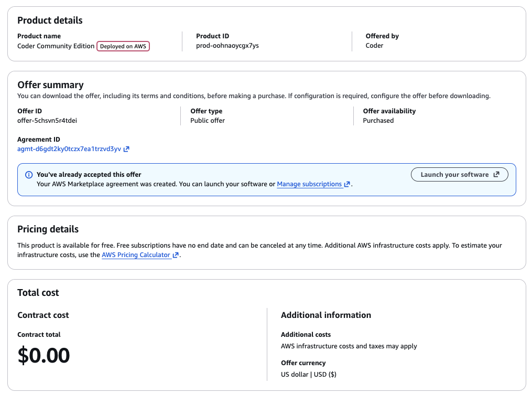
Task: Click the external link icon beside Agreement ID
Action: (x=126, y=149)
